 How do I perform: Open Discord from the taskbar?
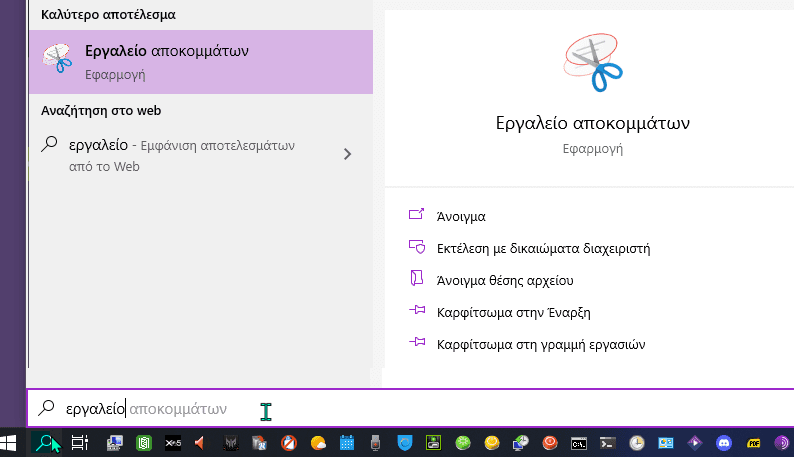click(x=724, y=443)
